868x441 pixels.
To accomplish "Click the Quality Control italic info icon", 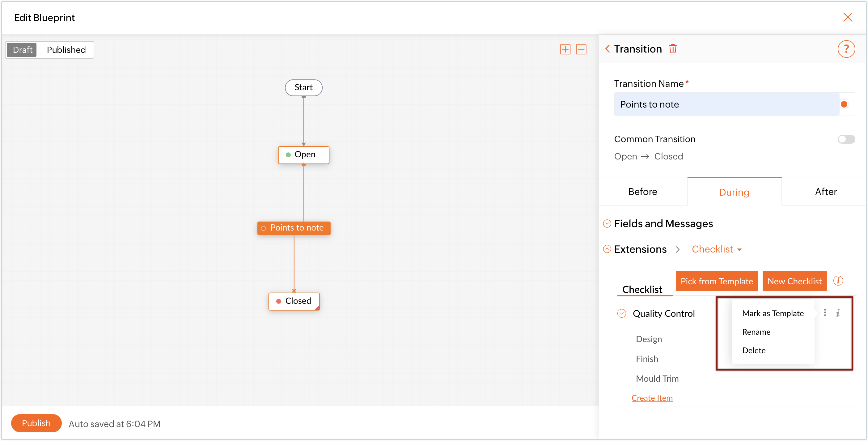I will (838, 313).
